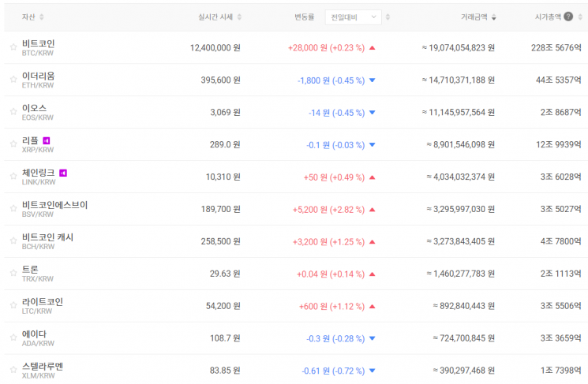Sort by 거래금액 using its sort arrows
Image resolution: width=588 pixels, height=384 pixels.
coord(494,17)
